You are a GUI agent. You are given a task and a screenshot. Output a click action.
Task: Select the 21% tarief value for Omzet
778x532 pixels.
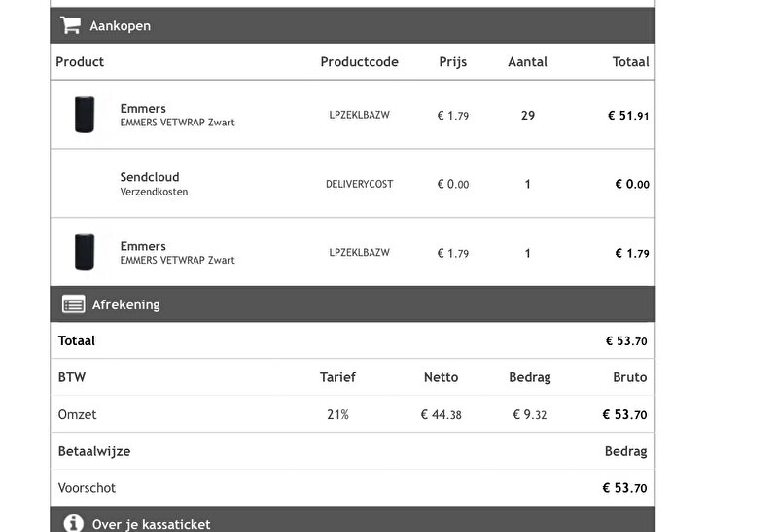[x=337, y=414]
